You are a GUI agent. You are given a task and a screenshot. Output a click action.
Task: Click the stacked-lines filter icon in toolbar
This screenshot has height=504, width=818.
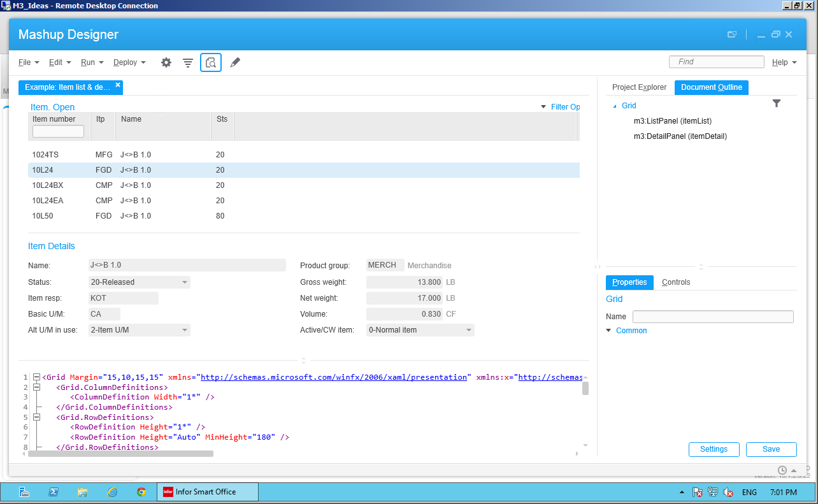point(188,62)
